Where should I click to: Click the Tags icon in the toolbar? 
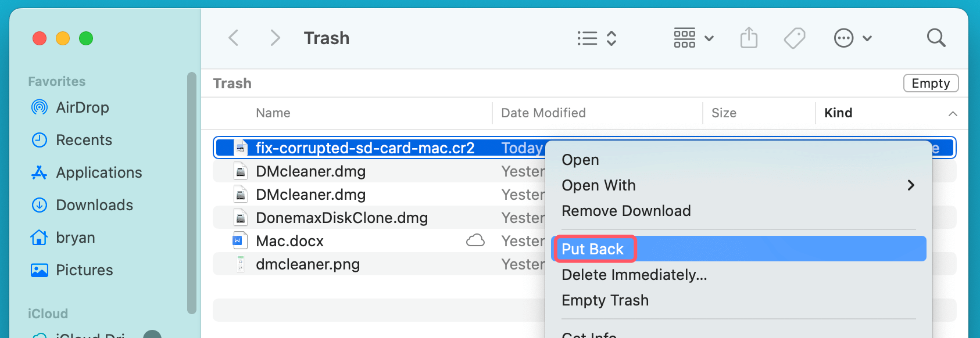[794, 38]
